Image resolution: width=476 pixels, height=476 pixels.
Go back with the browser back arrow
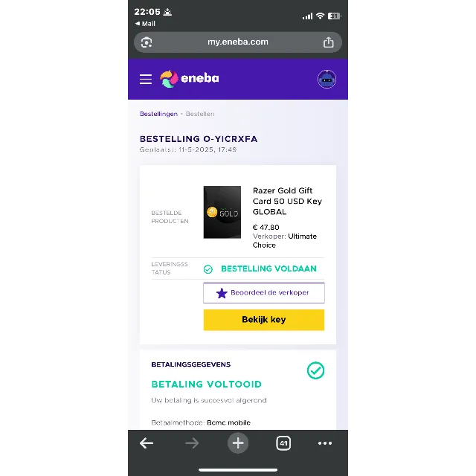coord(147,443)
